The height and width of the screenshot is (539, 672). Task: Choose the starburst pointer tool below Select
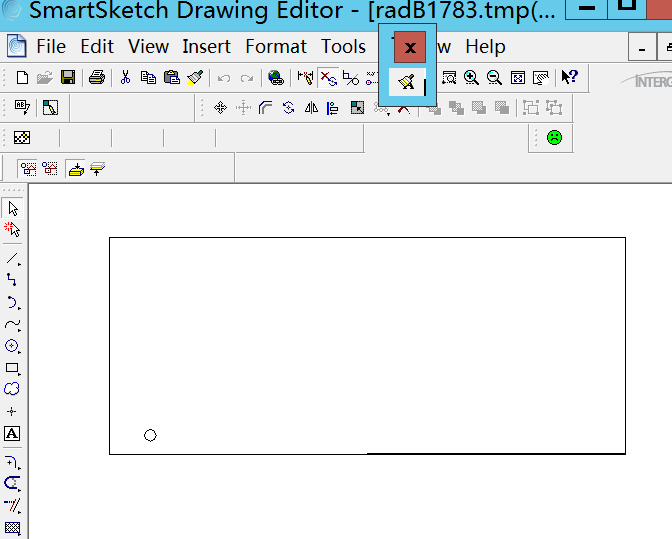[12, 230]
